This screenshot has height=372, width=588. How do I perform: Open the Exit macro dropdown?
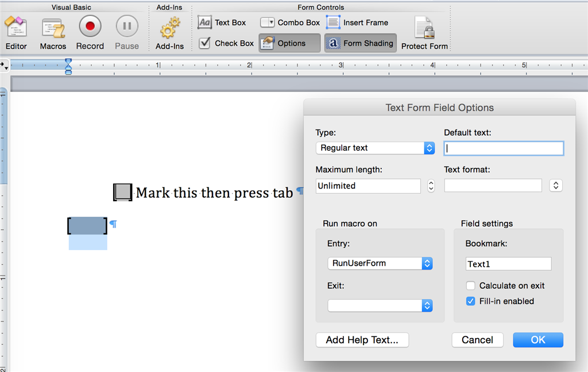tap(380, 305)
